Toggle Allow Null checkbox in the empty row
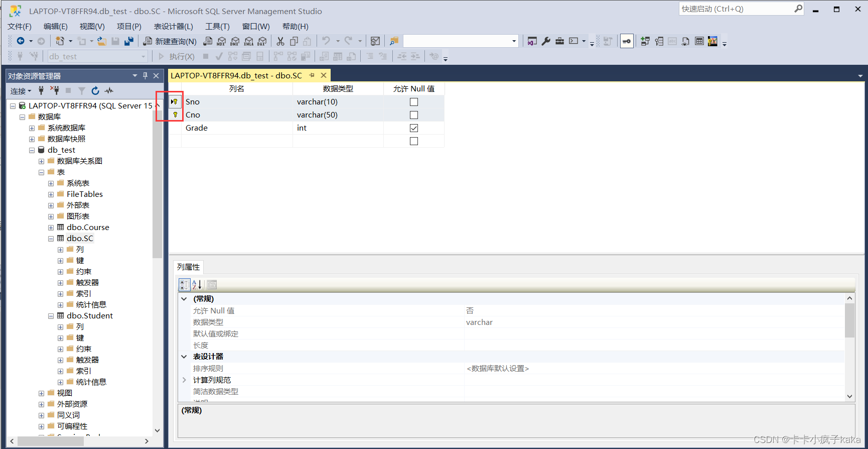868x449 pixels. coord(414,141)
